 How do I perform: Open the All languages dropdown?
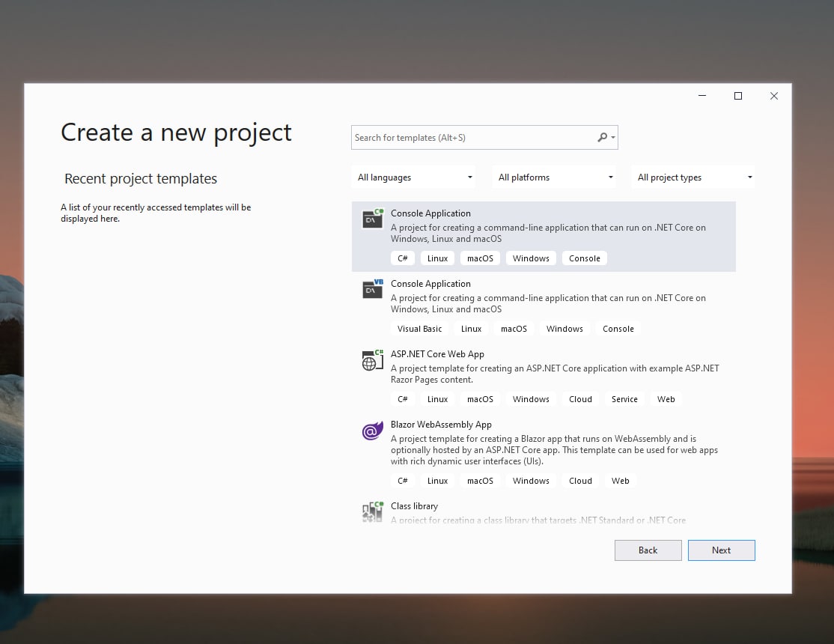(x=414, y=177)
